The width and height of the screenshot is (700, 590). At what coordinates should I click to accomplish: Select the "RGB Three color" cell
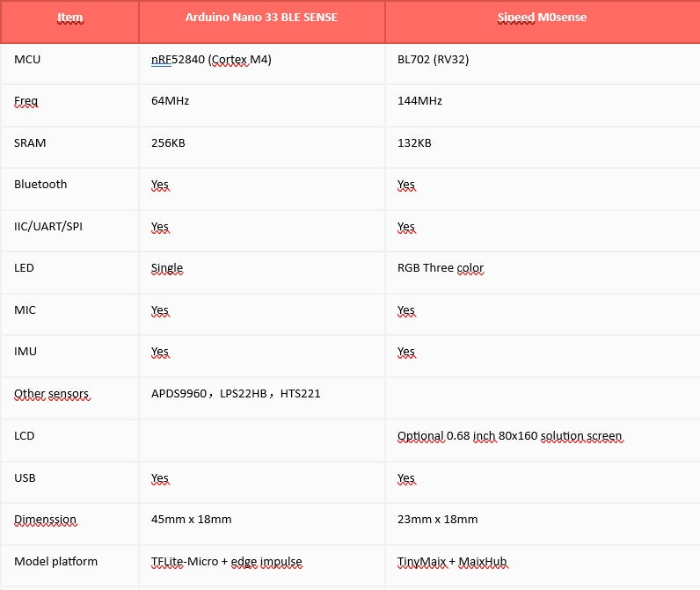[x=441, y=268]
